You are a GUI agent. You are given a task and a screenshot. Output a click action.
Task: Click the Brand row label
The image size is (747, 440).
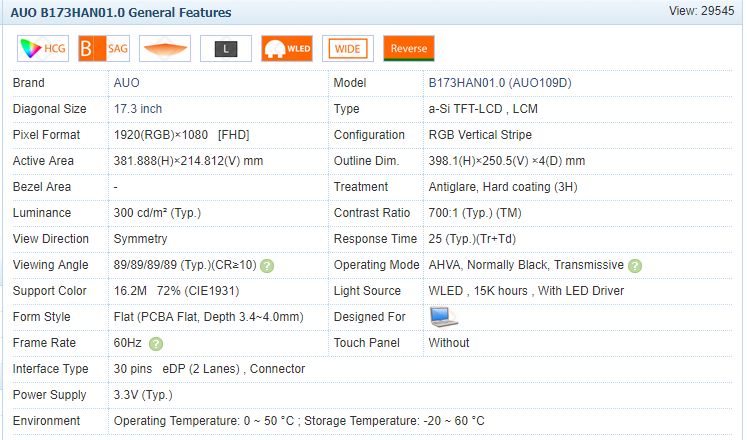coord(29,83)
